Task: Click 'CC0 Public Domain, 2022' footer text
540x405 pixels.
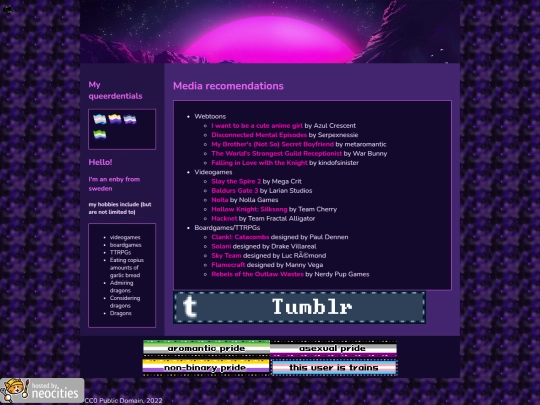Action: [123, 401]
